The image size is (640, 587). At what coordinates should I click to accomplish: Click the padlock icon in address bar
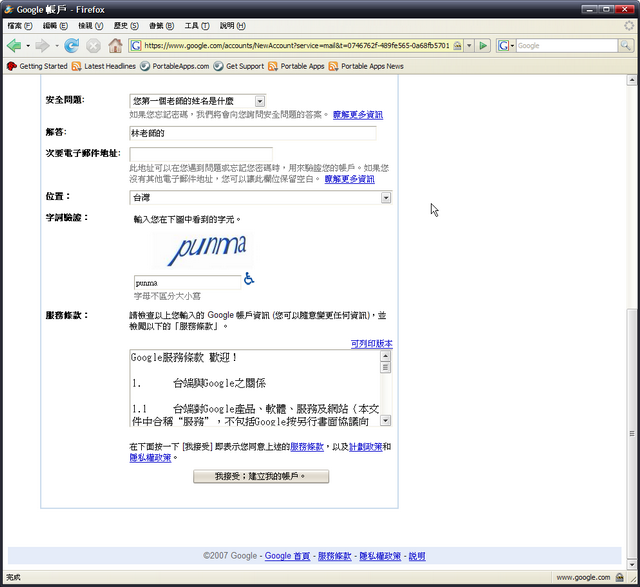click(x=458, y=46)
